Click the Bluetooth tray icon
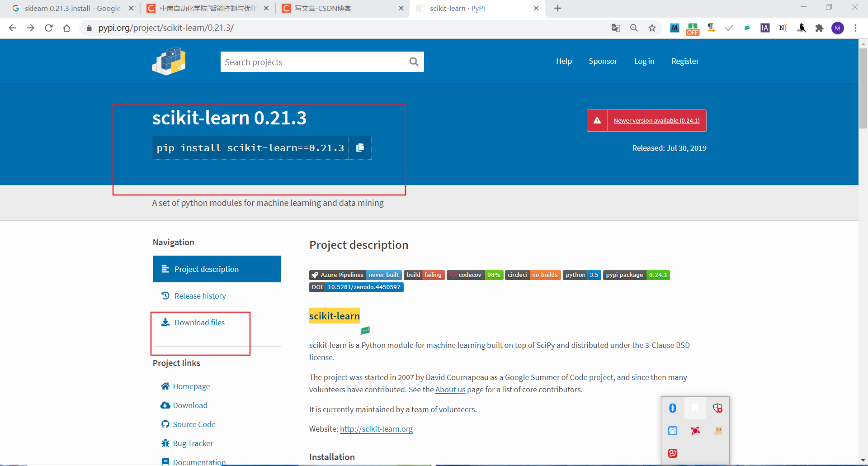Viewport: 868px width, 466px height. [673, 408]
